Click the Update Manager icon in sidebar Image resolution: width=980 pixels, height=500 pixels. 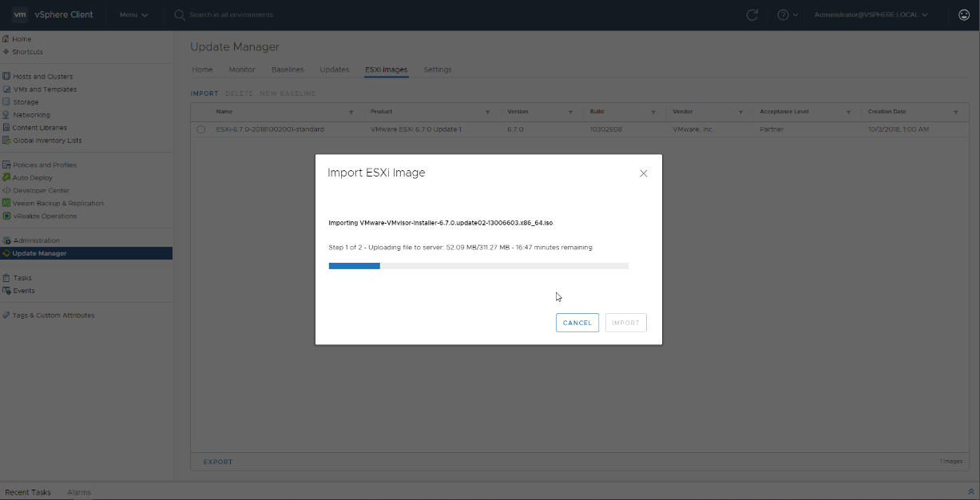(x=6, y=253)
